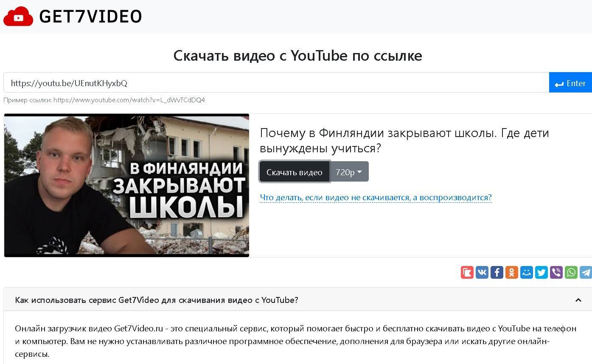Click the paragraph starting 'Онлайн загрузчик видео Get7Video.ru'

coord(296,341)
